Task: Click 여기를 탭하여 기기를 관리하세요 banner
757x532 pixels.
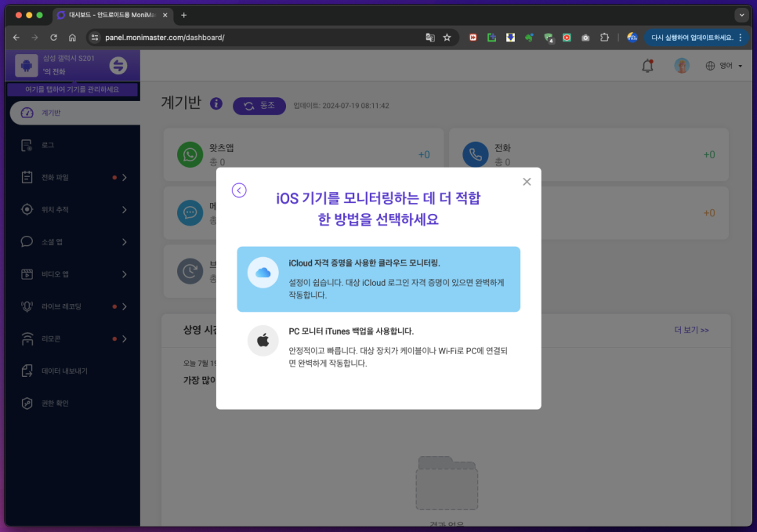Action: (72, 89)
